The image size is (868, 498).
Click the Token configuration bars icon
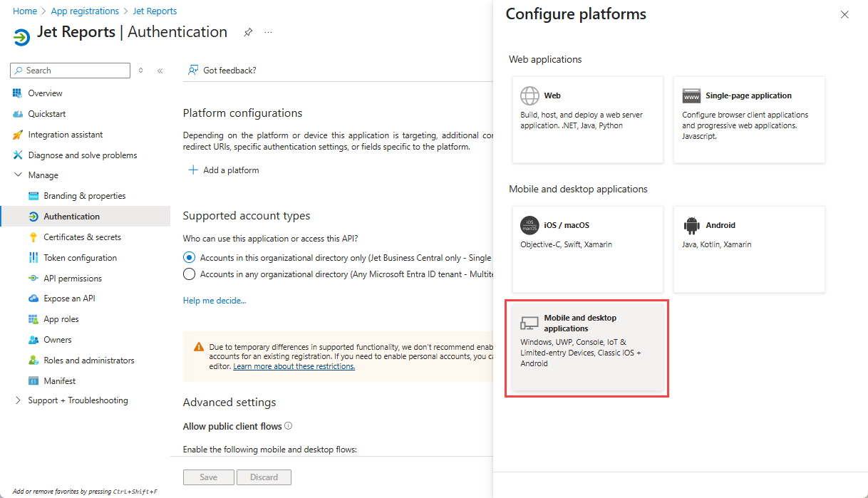(x=33, y=258)
